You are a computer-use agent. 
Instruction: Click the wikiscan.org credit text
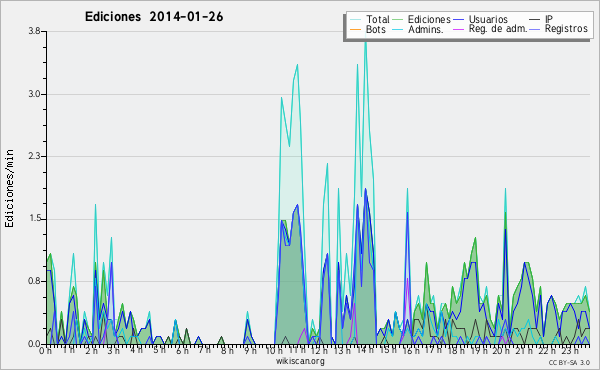[300, 361]
